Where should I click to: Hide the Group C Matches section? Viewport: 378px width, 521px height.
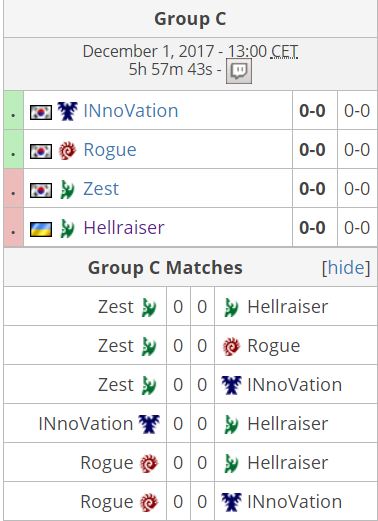click(x=346, y=268)
